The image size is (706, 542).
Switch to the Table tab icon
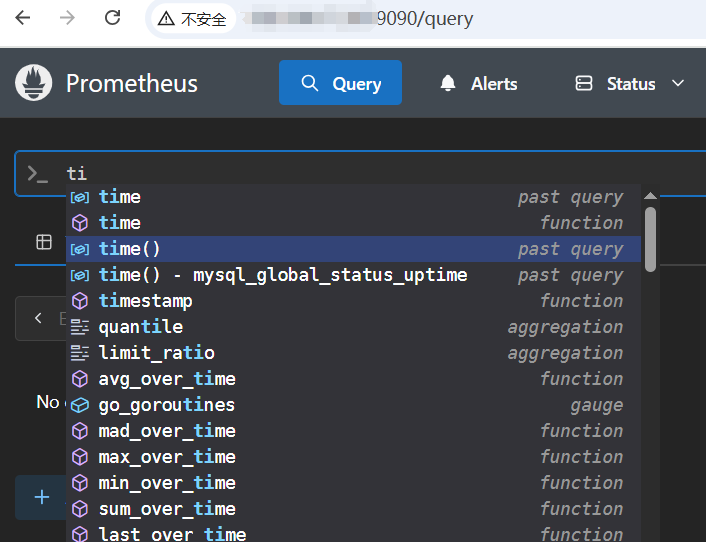click(x=44, y=242)
